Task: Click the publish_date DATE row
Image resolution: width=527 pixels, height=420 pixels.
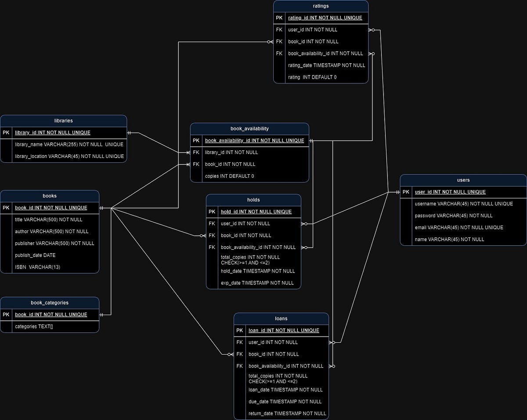Action: [50, 255]
